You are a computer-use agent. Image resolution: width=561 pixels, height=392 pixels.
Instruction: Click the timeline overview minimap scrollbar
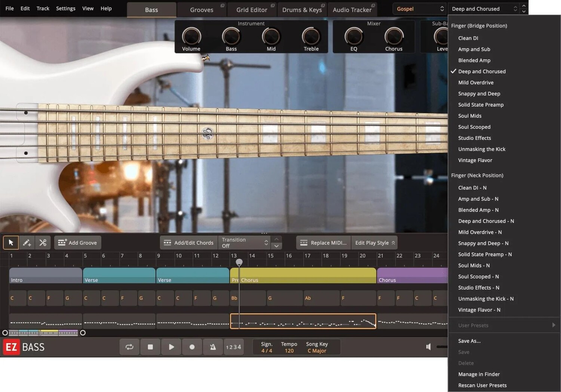point(43,333)
